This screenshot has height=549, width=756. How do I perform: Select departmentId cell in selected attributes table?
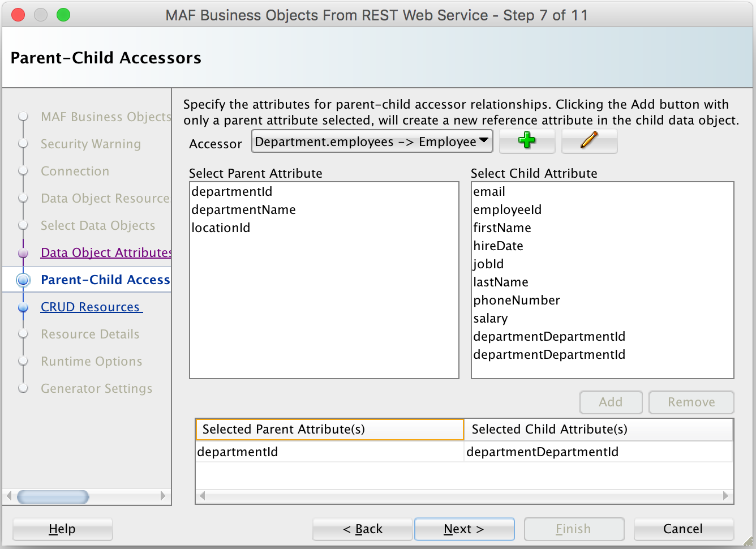329,452
